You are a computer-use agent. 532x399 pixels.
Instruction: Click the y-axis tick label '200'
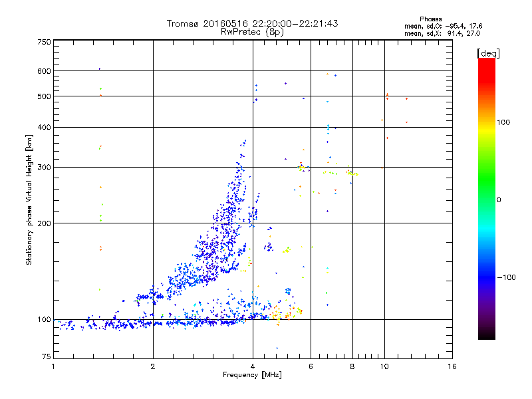(x=44, y=223)
